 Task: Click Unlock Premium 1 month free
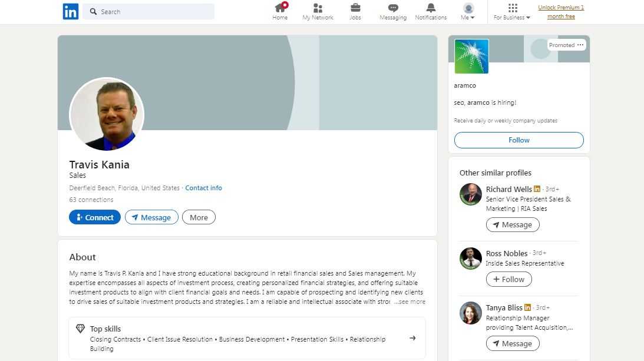click(x=561, y=12)
